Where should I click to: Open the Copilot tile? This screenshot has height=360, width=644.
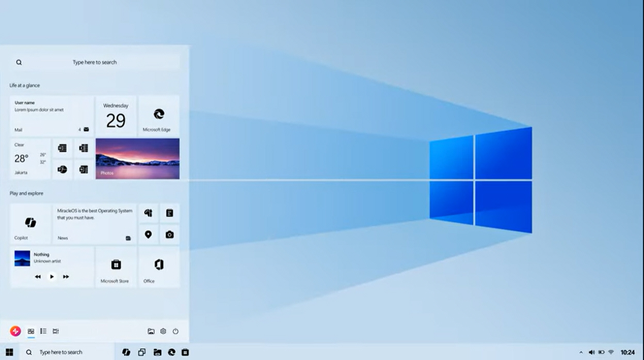tap(30, 224)
